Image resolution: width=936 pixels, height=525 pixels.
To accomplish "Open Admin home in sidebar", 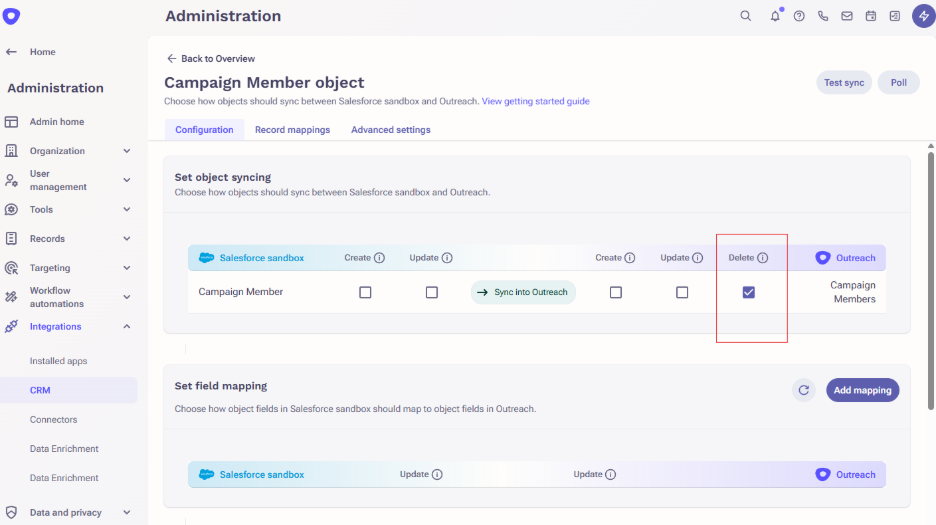I will pyautogui.click(x=57, y=122).
